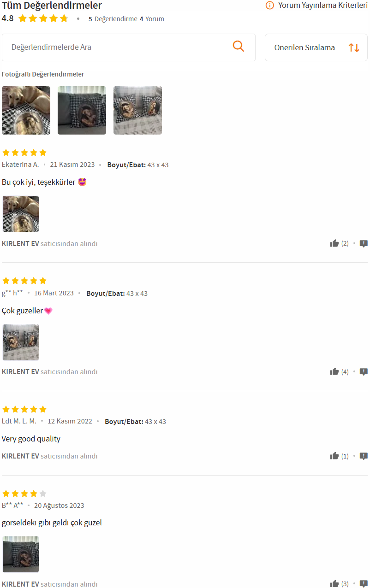Click the orange search magnifier icon
370x588 pixels.
tap(239, 46)
